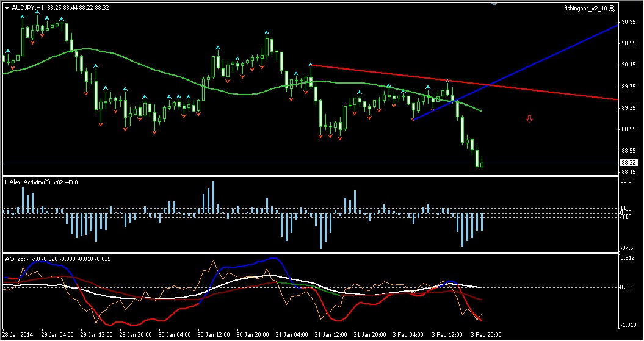The width and height of the screenshot is (644, 341).
Task: Click the 31 Jan 04:00 time axis label
Action: 292,334
